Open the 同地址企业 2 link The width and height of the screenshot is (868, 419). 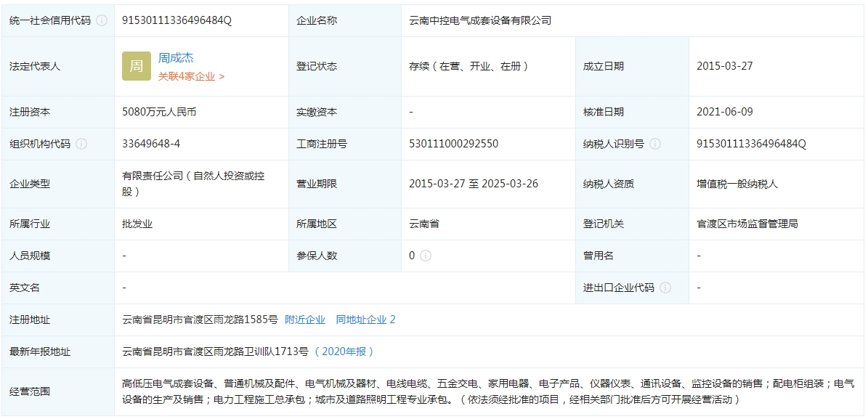coord(365,320)
